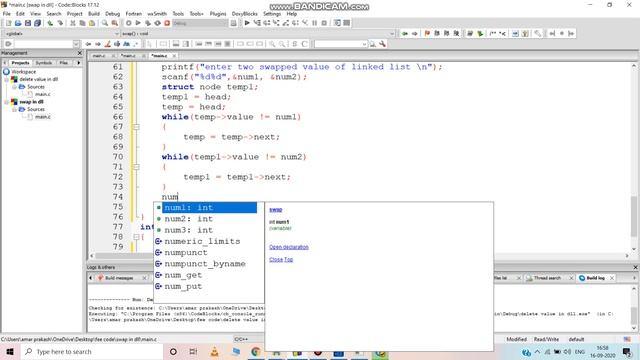This screenshot has height=360, width=640.
Task: Click the Task View taskbar icon
Action: [193, 352]
